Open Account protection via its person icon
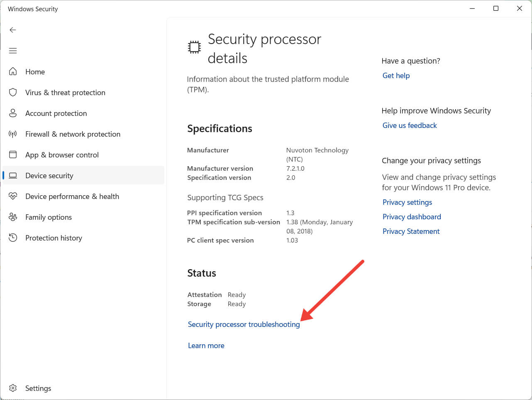This screenshot has width=532, height=400. [x=13, y=113]
